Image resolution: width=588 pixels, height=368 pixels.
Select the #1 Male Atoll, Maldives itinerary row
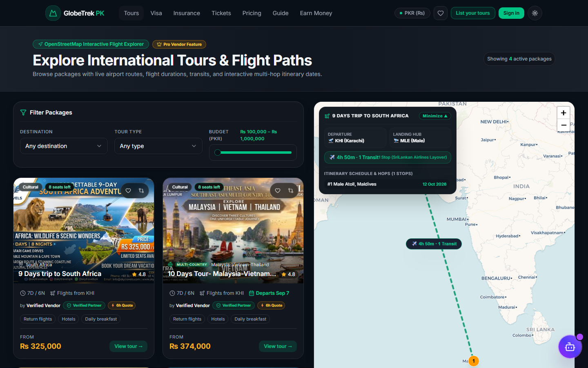tap(387, 184)
